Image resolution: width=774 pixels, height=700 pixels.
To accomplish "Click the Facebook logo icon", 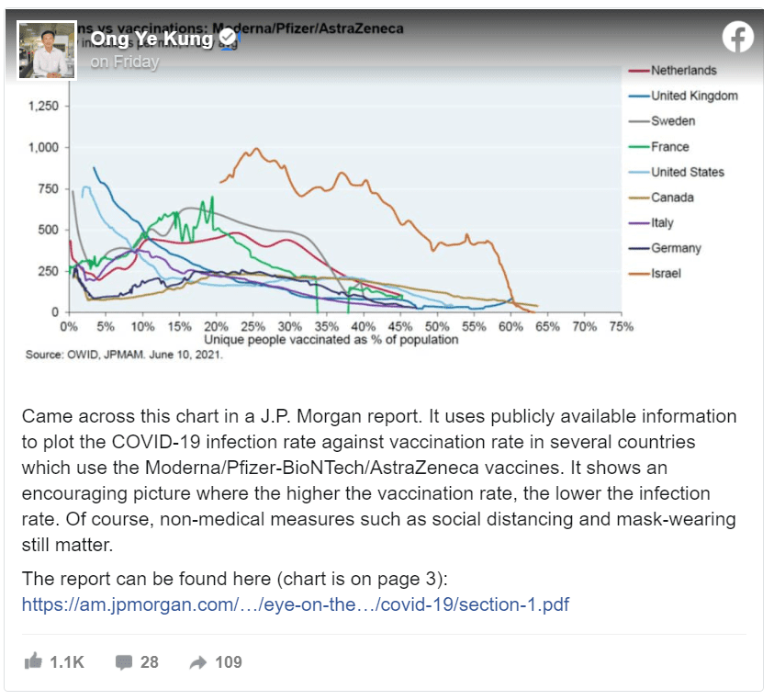I will point(737,38).
